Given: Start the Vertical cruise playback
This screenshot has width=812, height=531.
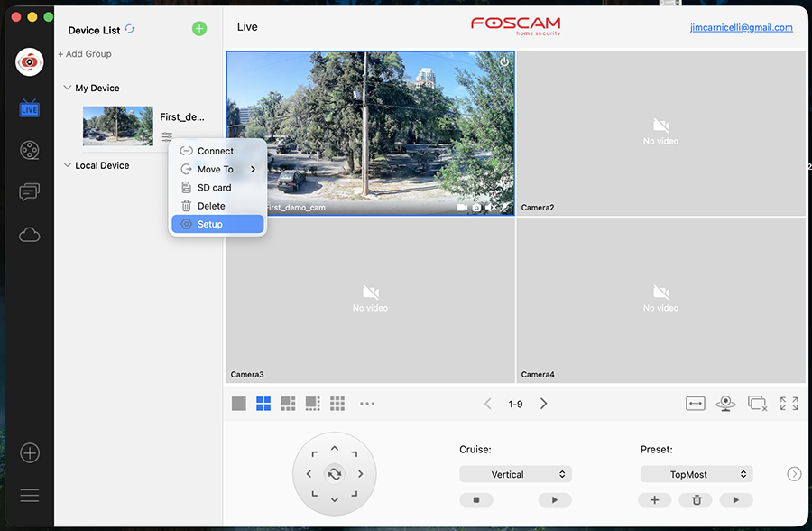Looking at the screenshot, I should pos(554,499).
